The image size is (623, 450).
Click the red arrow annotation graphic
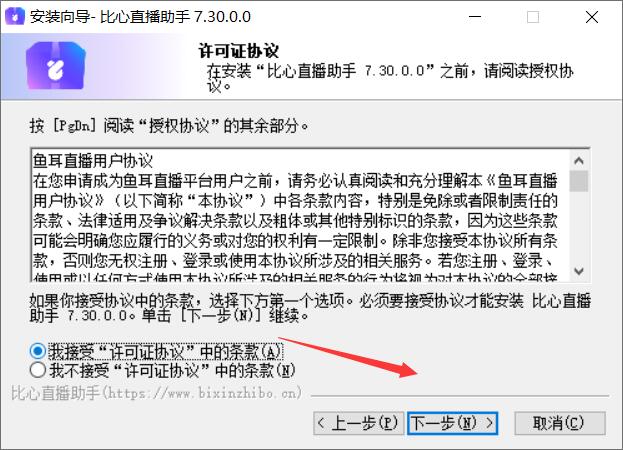click(x=347, y=357)
